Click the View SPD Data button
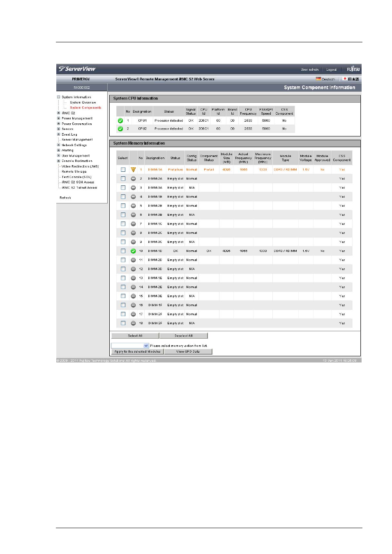 coord(188,352)
